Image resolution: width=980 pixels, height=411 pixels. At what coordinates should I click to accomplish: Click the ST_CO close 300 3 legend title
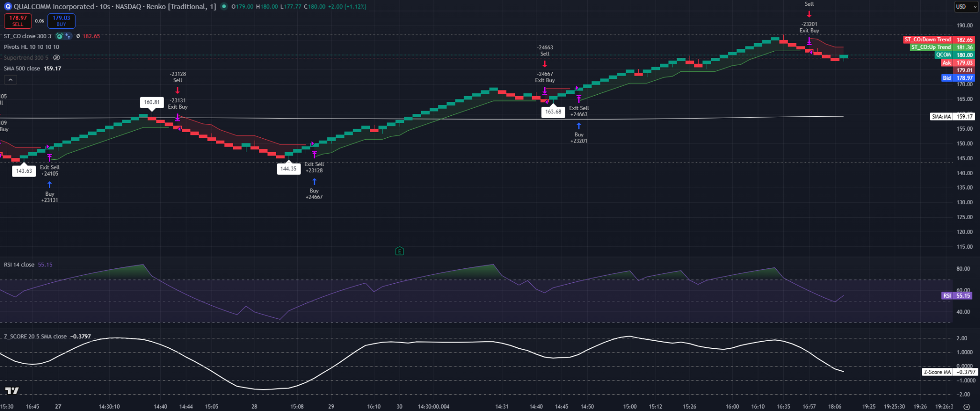click(27, 36)
